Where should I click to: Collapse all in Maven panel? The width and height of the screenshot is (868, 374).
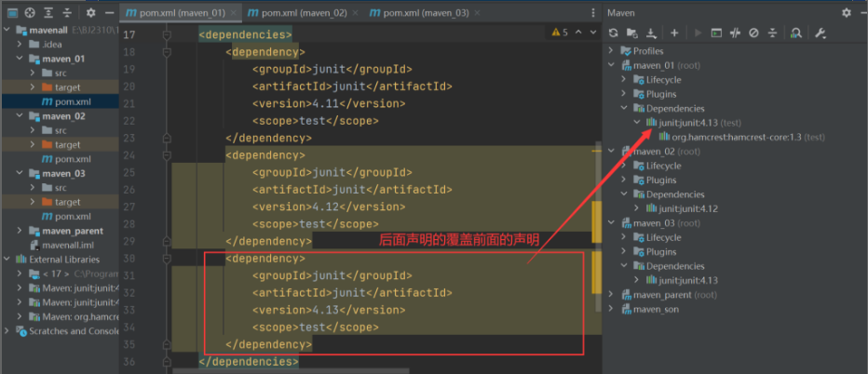pos(772,33)
